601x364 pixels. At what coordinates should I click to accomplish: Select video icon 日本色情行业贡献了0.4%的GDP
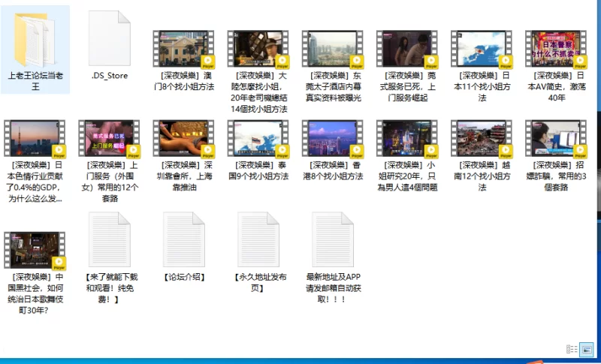click(x=35, y=139)
